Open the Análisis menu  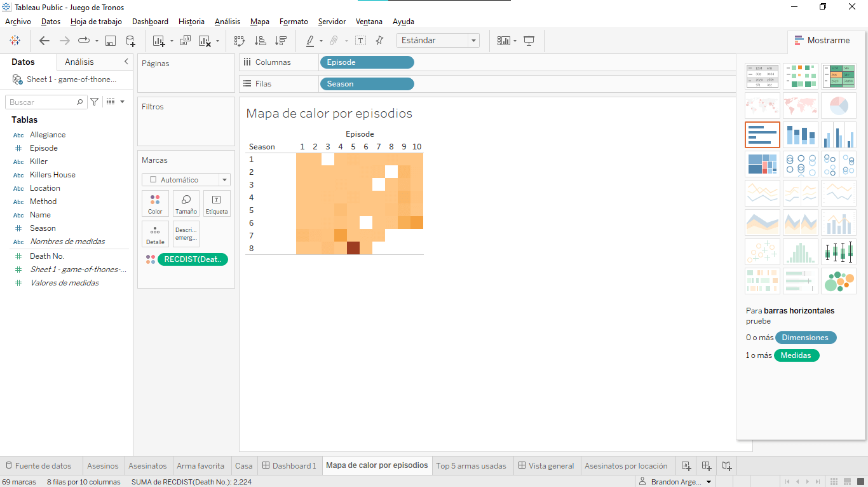tap(227, 22)
